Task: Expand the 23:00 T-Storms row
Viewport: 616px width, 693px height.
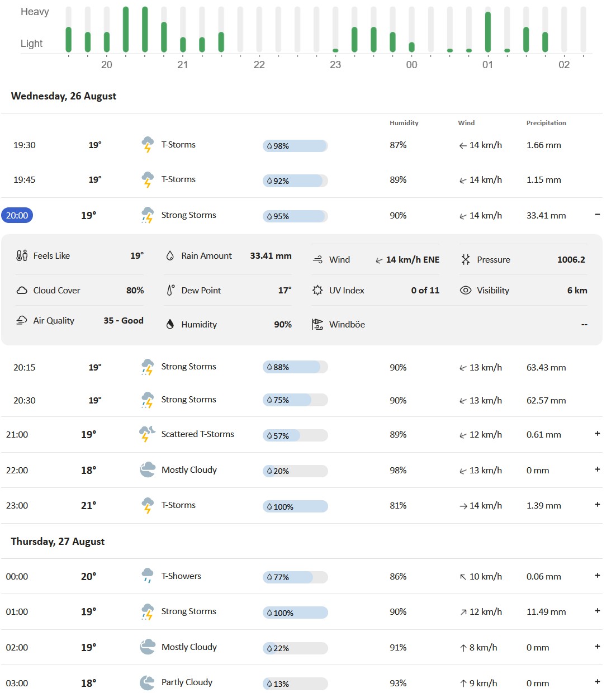Action: (x=598, y=505)
